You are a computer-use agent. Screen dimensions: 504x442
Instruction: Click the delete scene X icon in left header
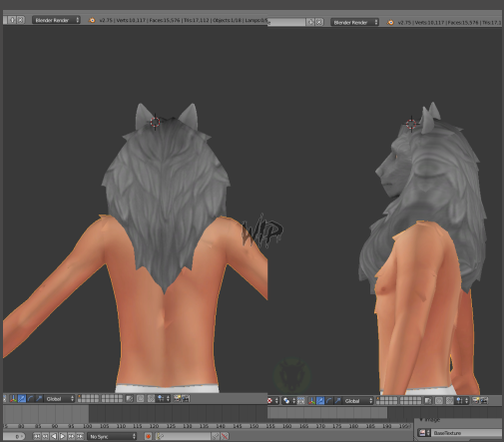(21, 20)
